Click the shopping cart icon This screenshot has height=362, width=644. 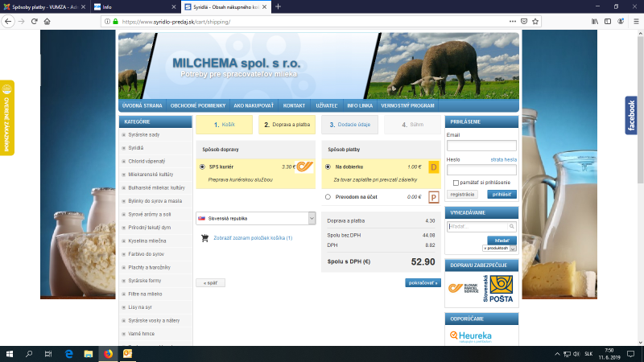click(x=205, y=238)
